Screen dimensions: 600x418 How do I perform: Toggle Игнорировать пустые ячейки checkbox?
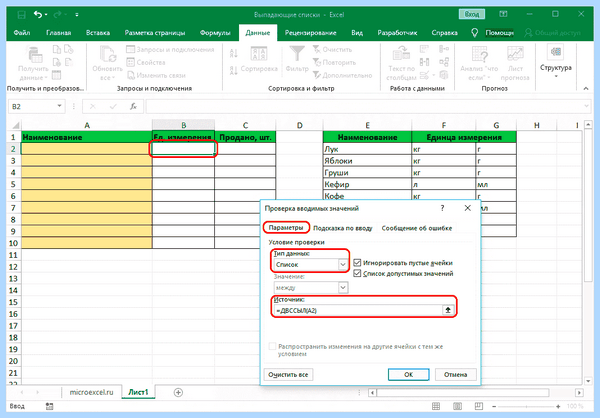click(357, 263)
